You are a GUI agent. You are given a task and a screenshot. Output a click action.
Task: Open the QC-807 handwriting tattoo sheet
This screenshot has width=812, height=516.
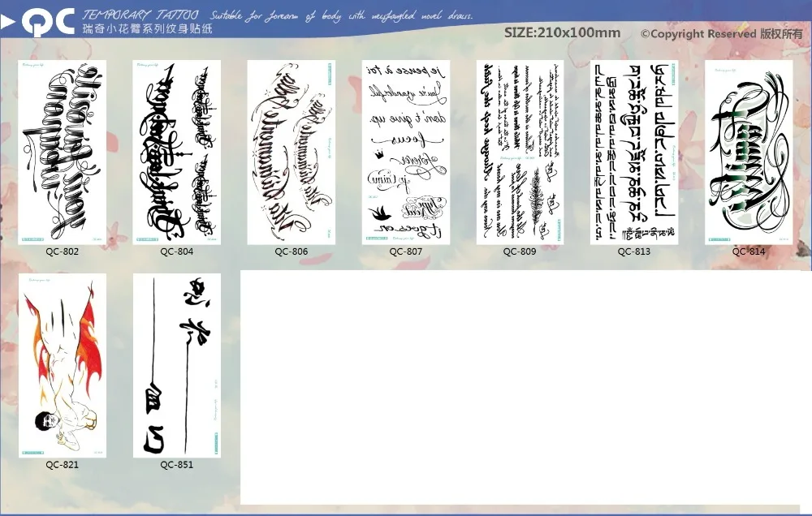tap(405, 153)
